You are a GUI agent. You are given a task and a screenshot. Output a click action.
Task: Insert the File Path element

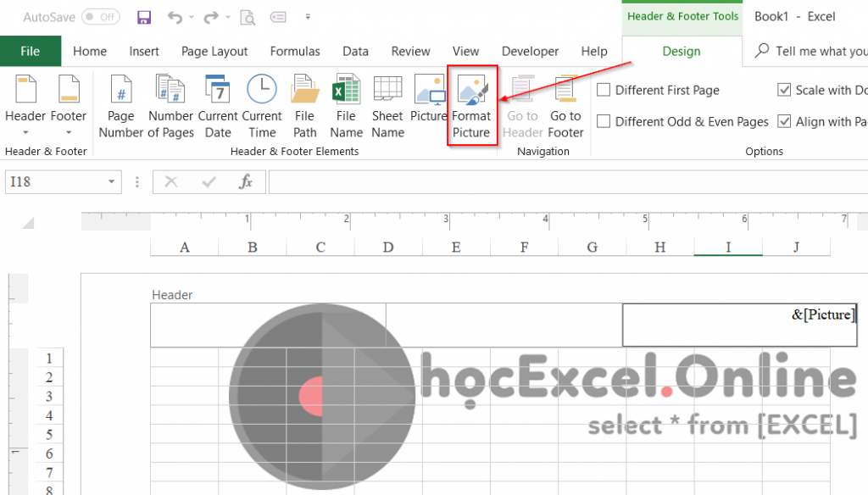[304, 102]
